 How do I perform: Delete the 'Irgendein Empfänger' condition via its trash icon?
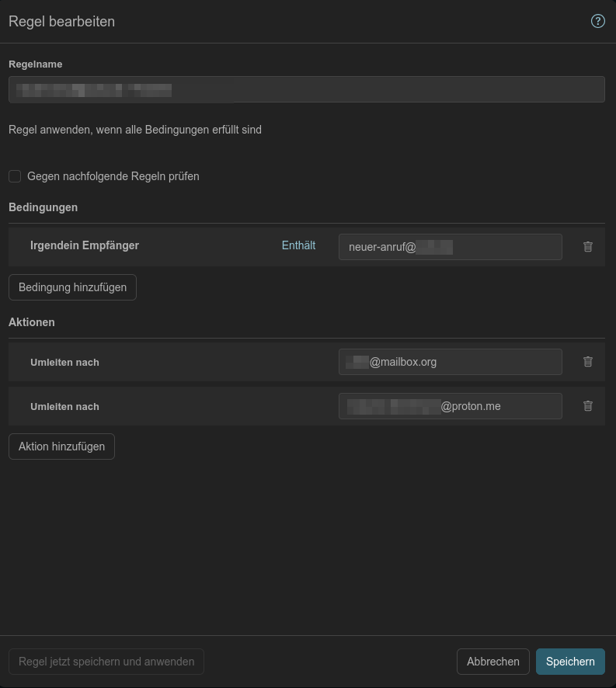pyautogui.click(x=588, y=247)
